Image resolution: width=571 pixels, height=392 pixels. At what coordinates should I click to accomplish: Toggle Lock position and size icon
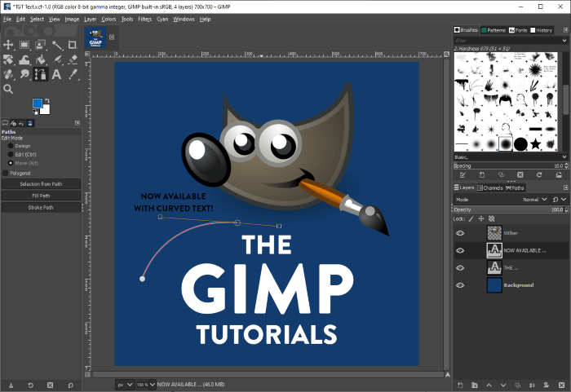[x=481, y=218]
